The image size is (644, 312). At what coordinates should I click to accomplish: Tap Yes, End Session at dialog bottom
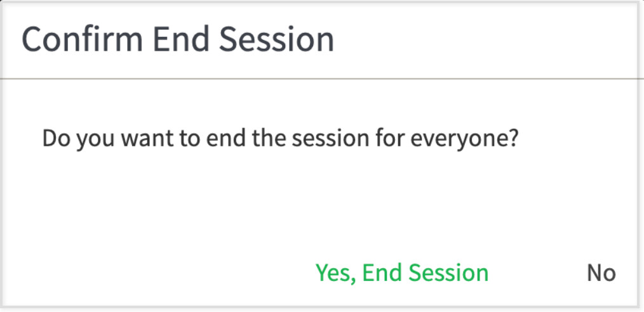401,273
